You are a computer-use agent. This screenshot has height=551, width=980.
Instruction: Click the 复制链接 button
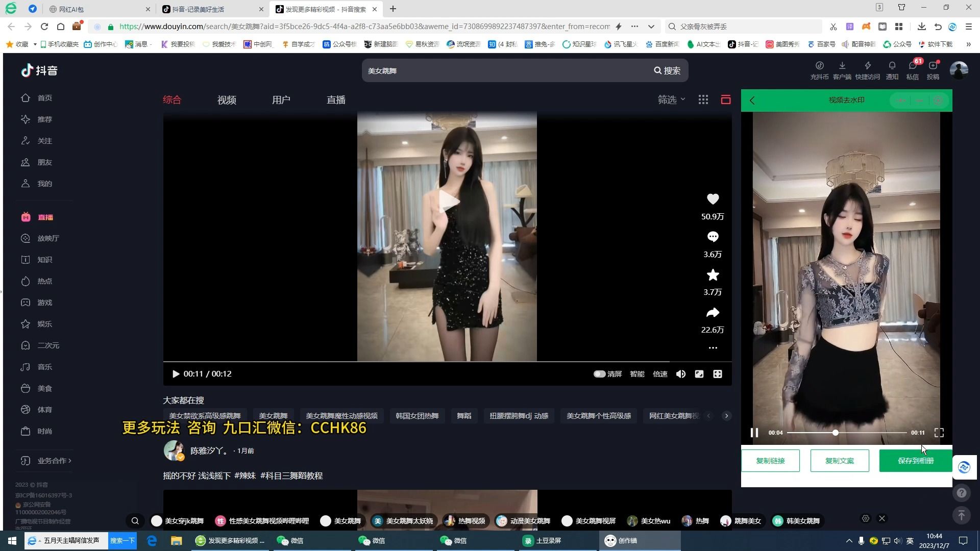tap(770, 461)
